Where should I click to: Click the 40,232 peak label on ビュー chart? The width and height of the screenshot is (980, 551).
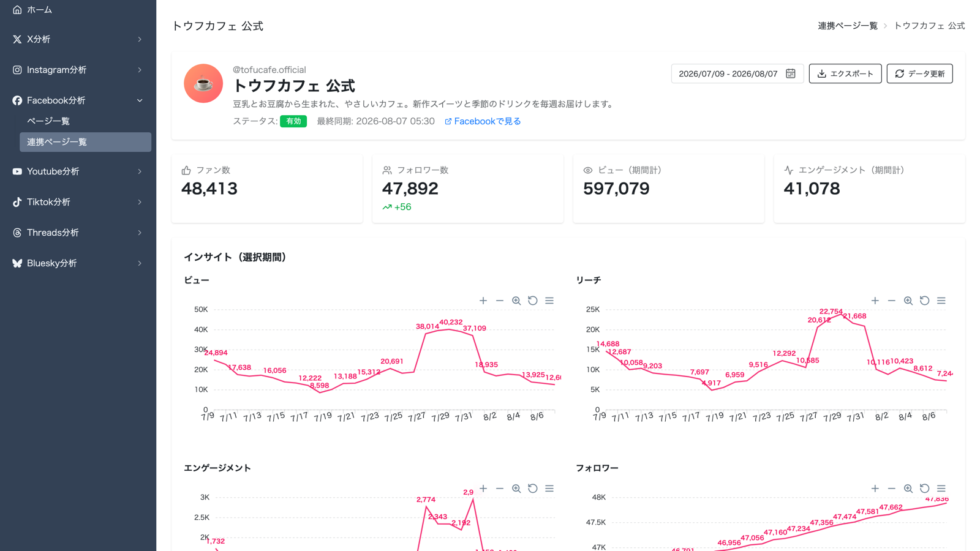tap(451, 322)
